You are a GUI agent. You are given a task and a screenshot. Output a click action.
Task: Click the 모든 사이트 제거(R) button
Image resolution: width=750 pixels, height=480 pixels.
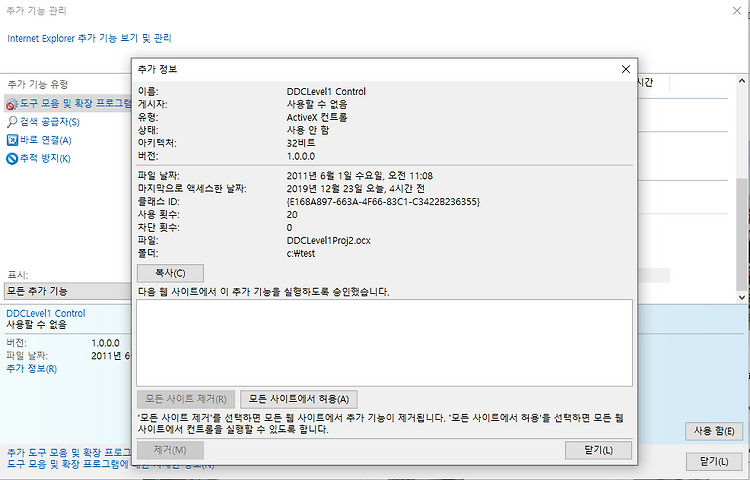(186, 399)
